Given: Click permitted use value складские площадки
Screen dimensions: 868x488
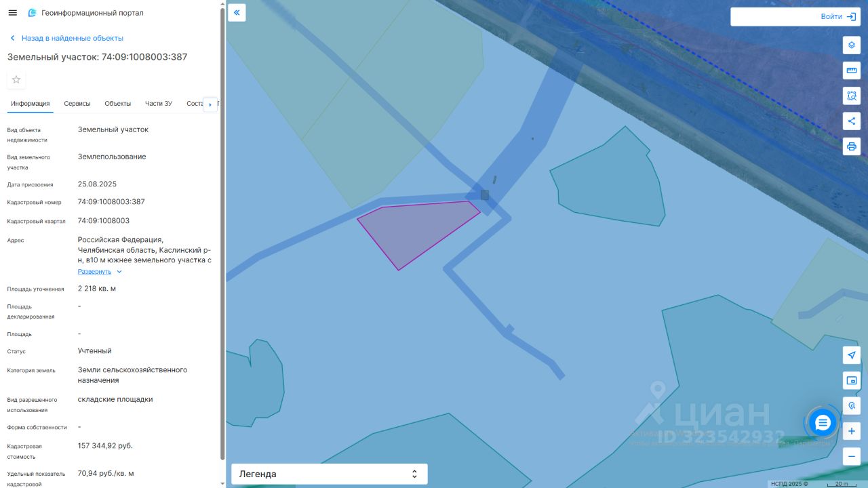Looking at the screenshot, I should 115,399.
